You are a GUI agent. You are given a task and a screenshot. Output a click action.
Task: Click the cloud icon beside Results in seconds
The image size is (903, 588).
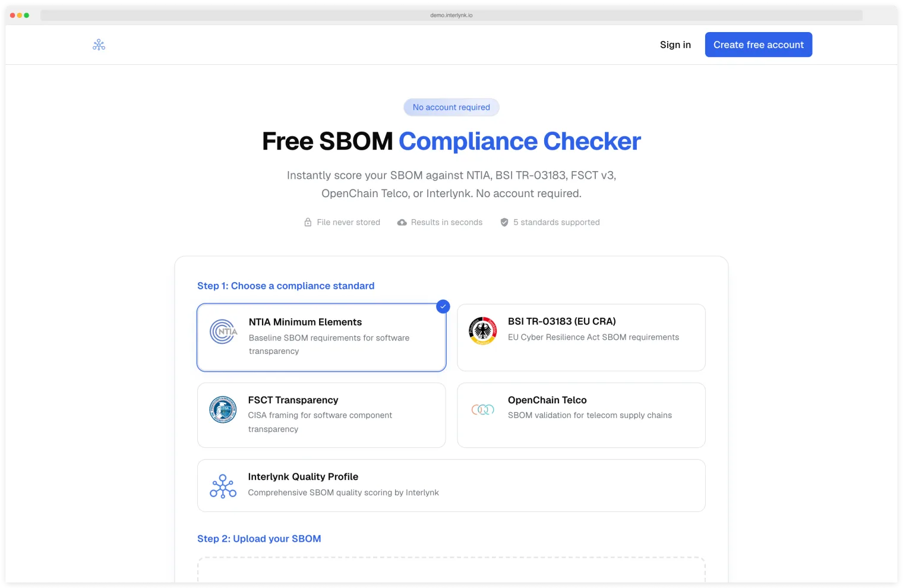(402, 222)
